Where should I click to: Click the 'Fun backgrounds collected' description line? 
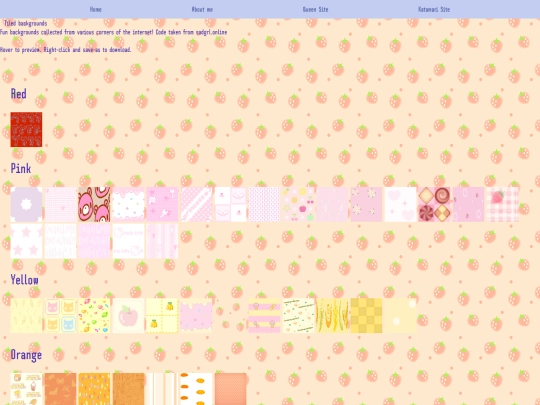coord(113,32)
